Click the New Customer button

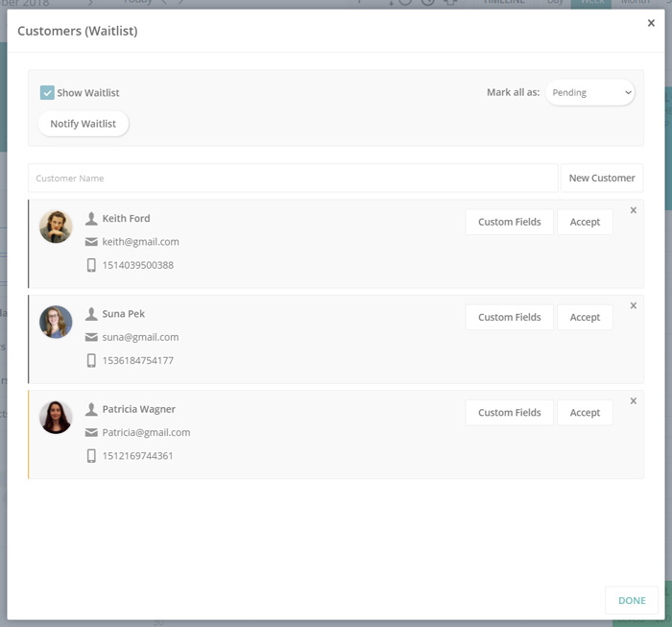(602, 179)
